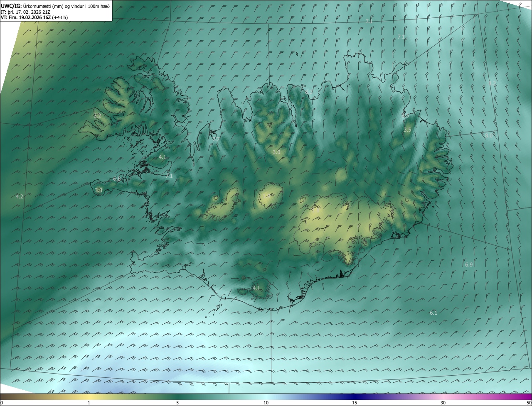Viewport: 532px width, 406px height.
Task: Click the 30 tick on the color scale
Action: [x=443, y=403]
